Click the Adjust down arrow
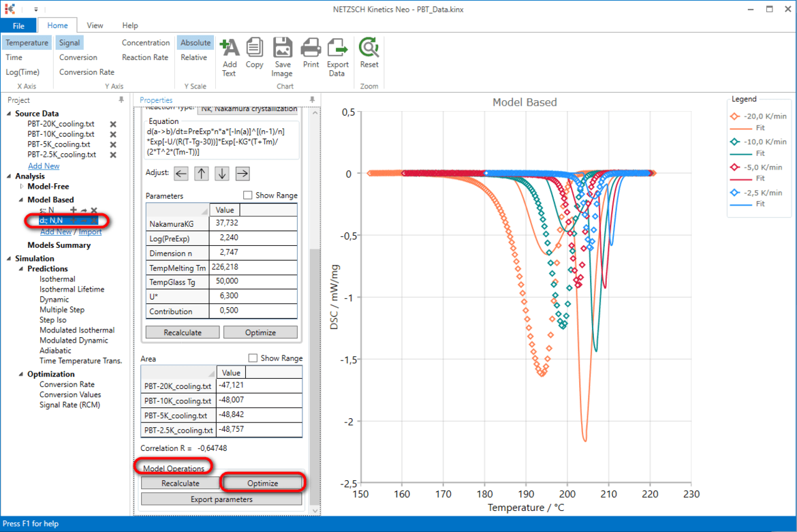This screenshot has height=532, width=797. click(x=222, y=174)
